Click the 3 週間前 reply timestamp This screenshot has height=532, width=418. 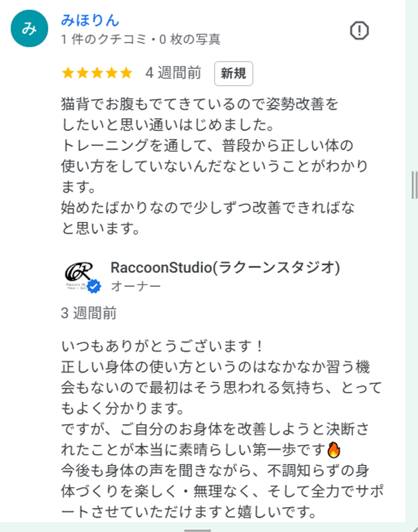[89, 313]
